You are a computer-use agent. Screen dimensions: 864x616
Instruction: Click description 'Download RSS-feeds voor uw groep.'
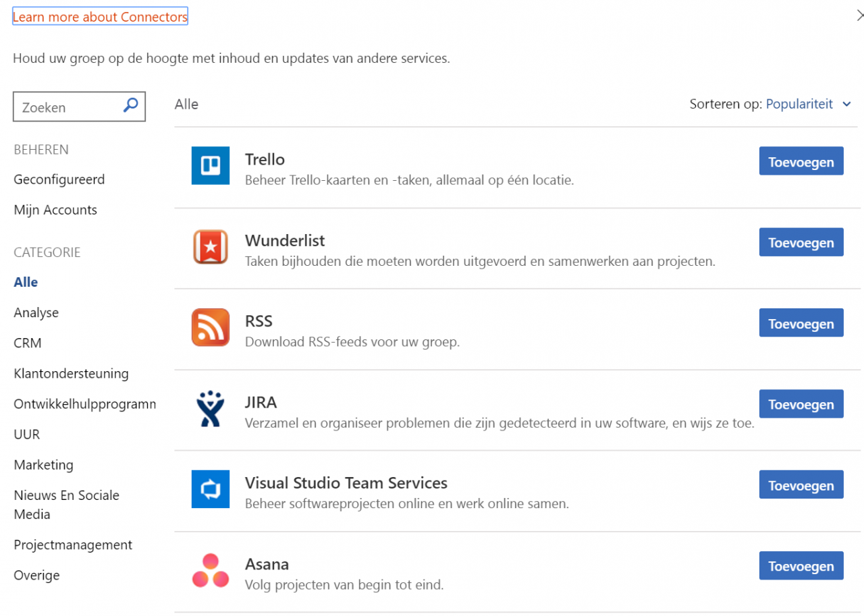352,342
